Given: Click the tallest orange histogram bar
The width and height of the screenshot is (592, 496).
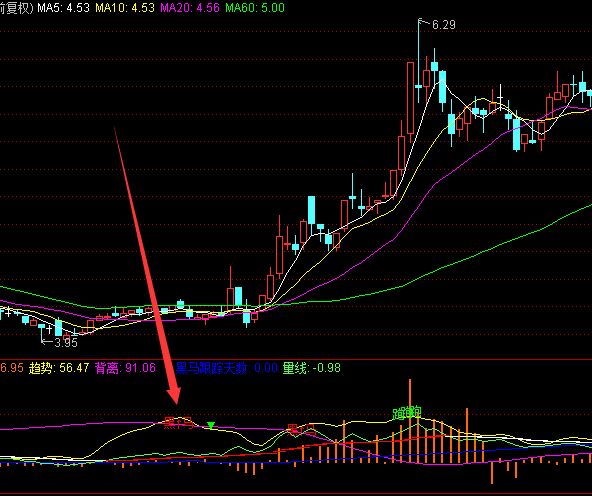Looking at the screenshot, I should [410, 420].
